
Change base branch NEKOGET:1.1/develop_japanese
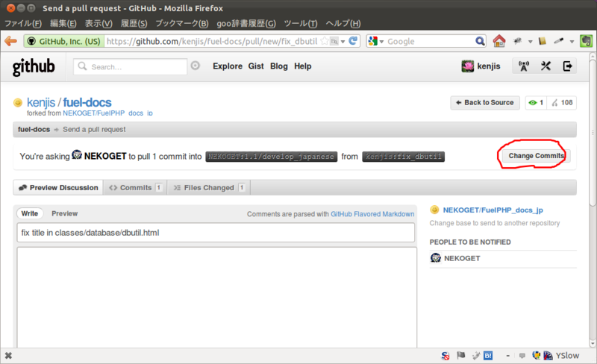(272, 157)
